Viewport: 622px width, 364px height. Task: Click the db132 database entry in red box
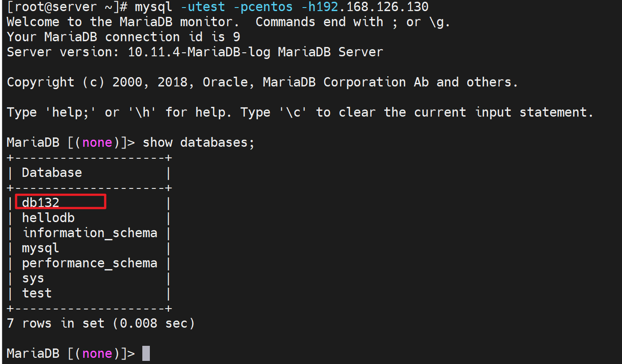tap(41, 202)
